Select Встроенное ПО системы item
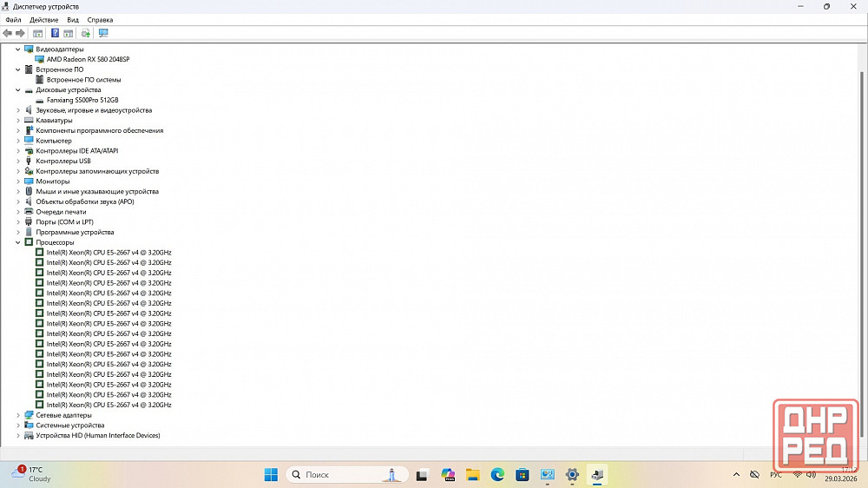The image size is (868, 488). tap(83, 80)
